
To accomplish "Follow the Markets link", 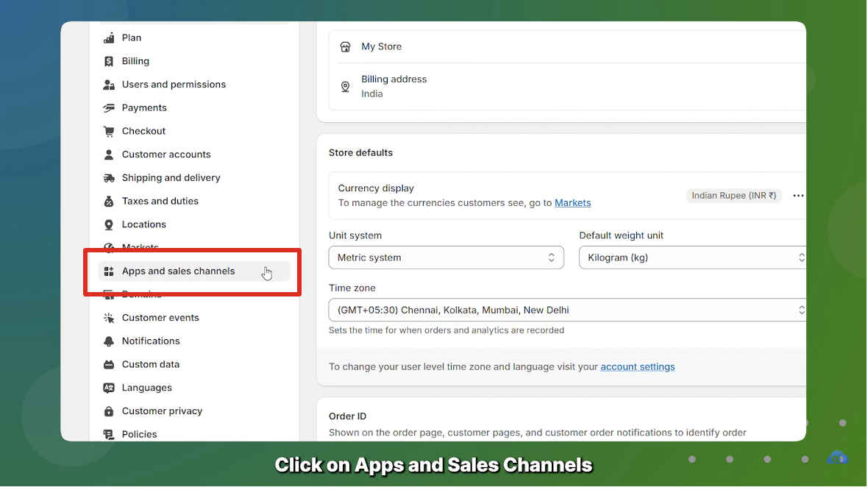I will tap(572, 202).
